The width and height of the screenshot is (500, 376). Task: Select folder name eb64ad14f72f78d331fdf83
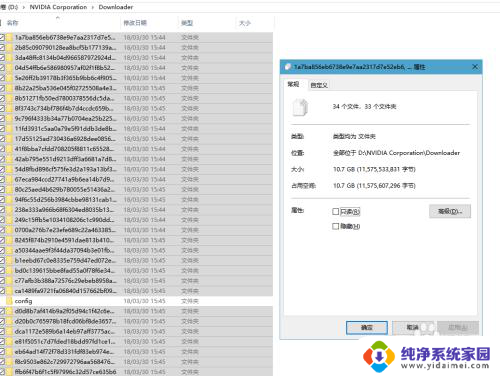coord(65,352)
